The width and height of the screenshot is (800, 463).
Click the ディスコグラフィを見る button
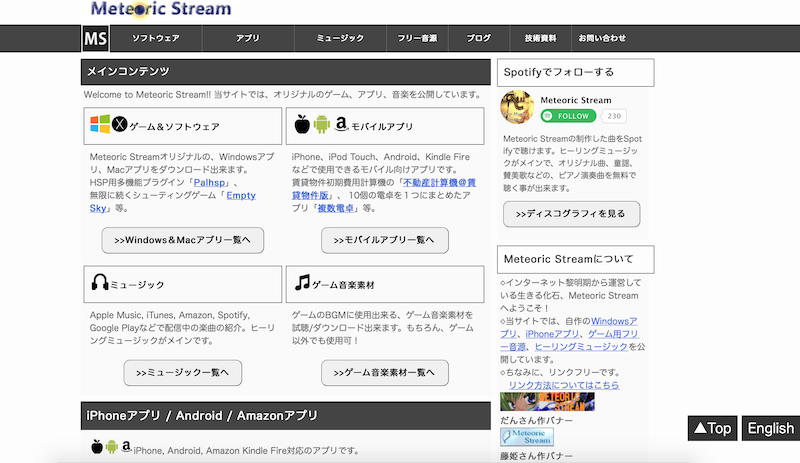click(x=571, y=214)
